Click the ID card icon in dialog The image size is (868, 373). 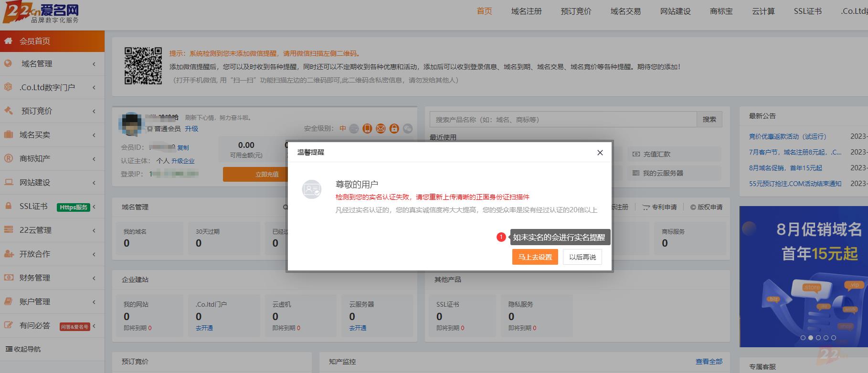[311, 189]
